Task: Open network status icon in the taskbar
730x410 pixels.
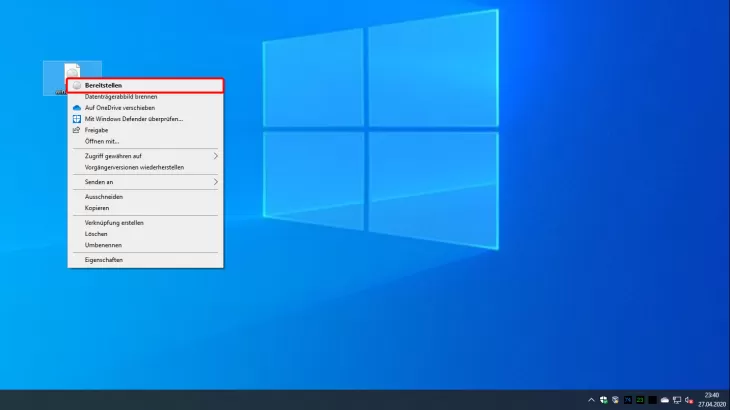Action: [677, 400]
